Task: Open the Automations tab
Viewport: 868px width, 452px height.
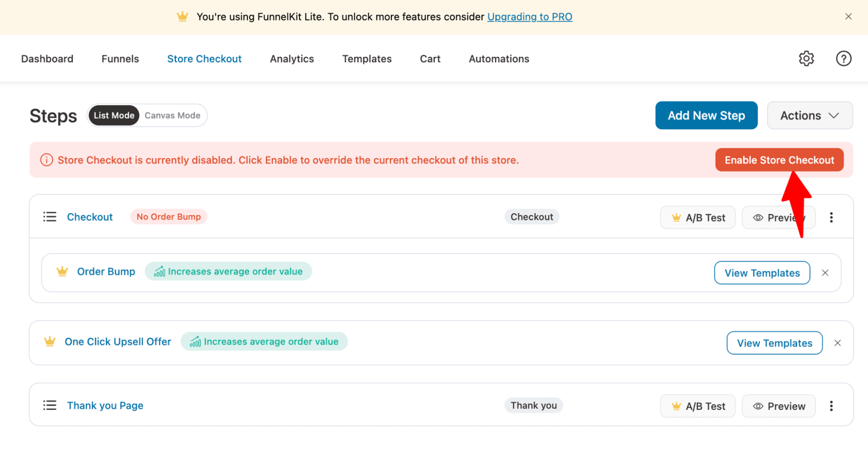Action: coord(499,59)
